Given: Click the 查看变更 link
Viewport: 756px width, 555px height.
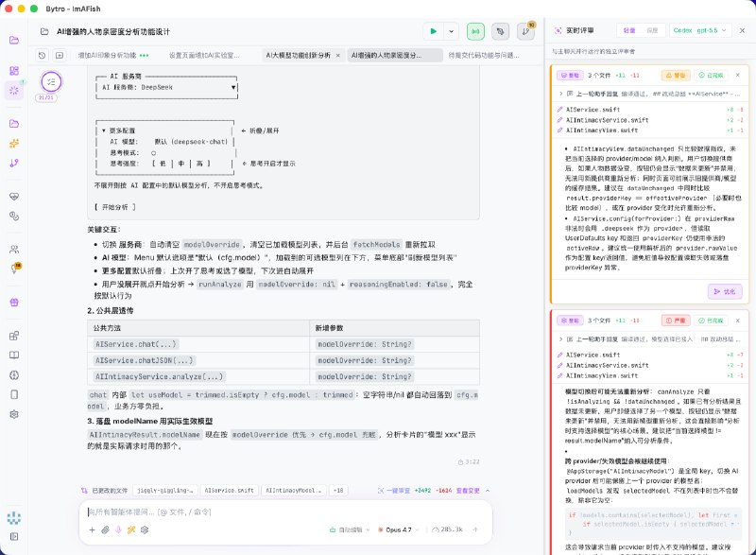Looking at the screenshot, I should [x=468, y=491].
